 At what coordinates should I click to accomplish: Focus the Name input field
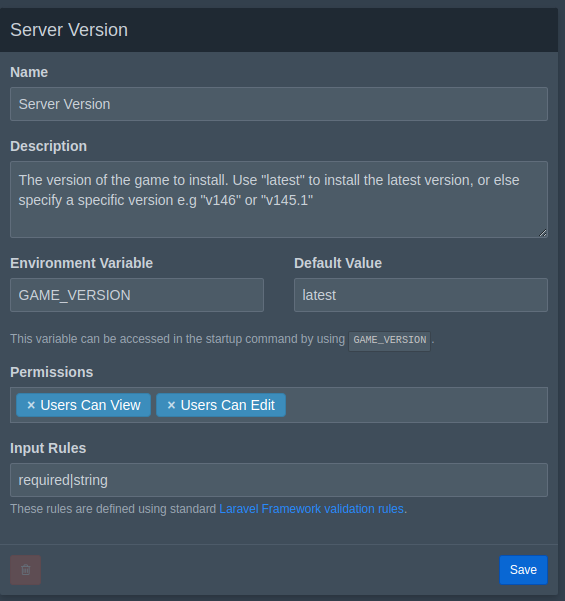[279, 104]
